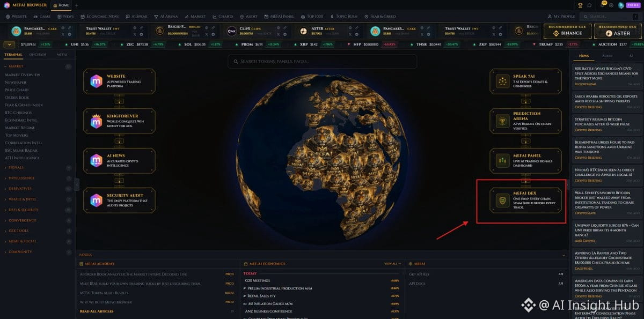Expand the Derivatives sidebar section
The width and height of the screenshot is (644, 319).
click(38, 189)
